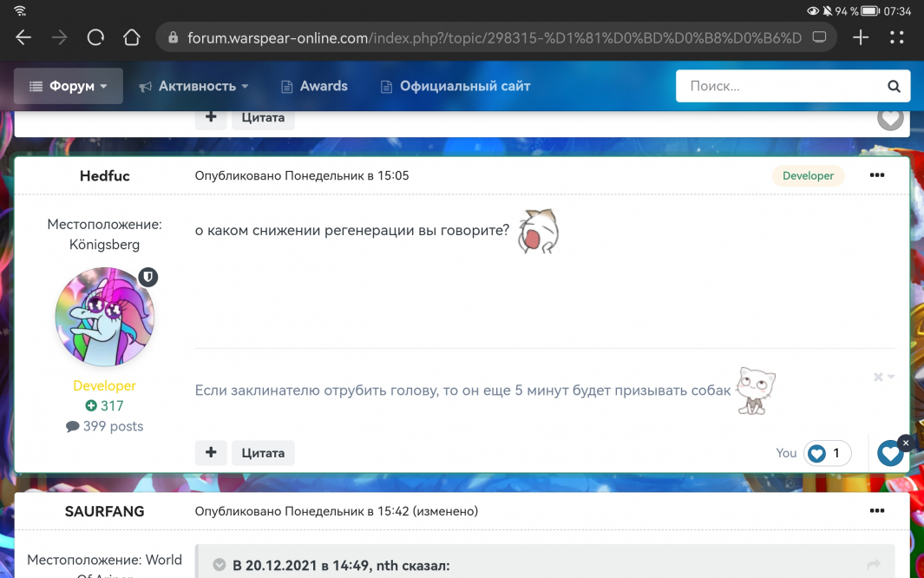924x578 pixels.
Task: View who reacted via the heart count
Action: tap(827, 453)
